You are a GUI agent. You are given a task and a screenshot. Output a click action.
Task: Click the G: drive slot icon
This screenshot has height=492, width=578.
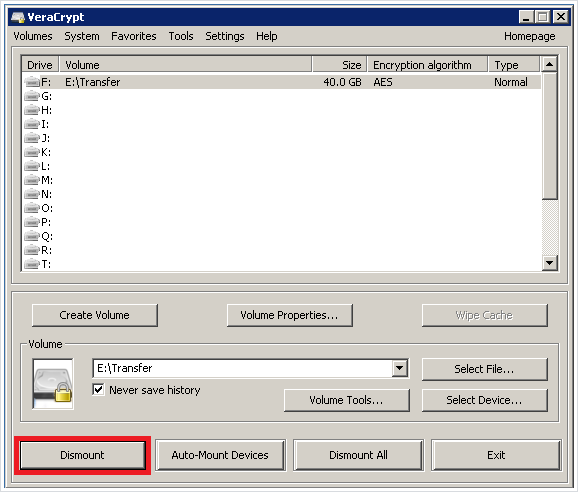point(32,96)
